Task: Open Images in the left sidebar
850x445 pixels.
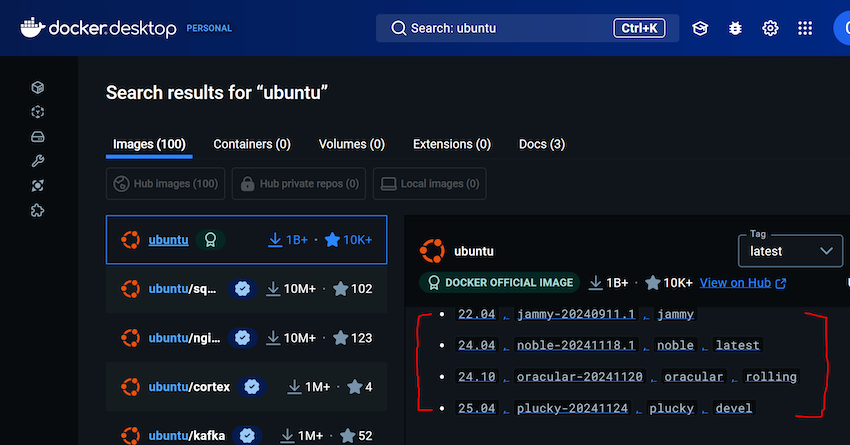Action: click(x=37, y=112)
